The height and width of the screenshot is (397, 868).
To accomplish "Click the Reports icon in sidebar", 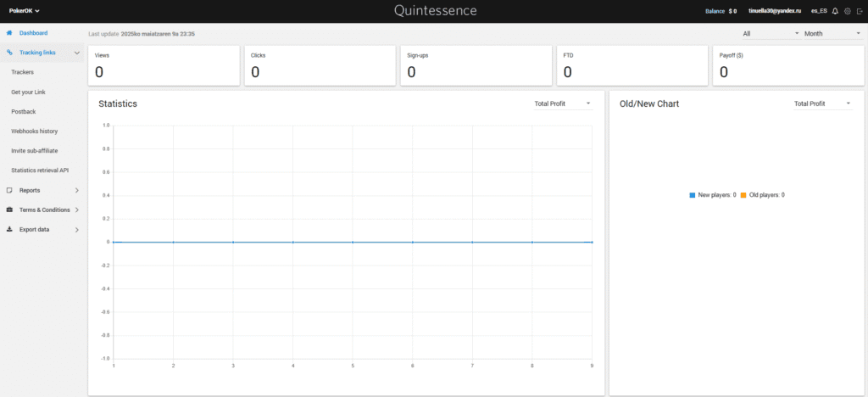I will click(9, 190).
